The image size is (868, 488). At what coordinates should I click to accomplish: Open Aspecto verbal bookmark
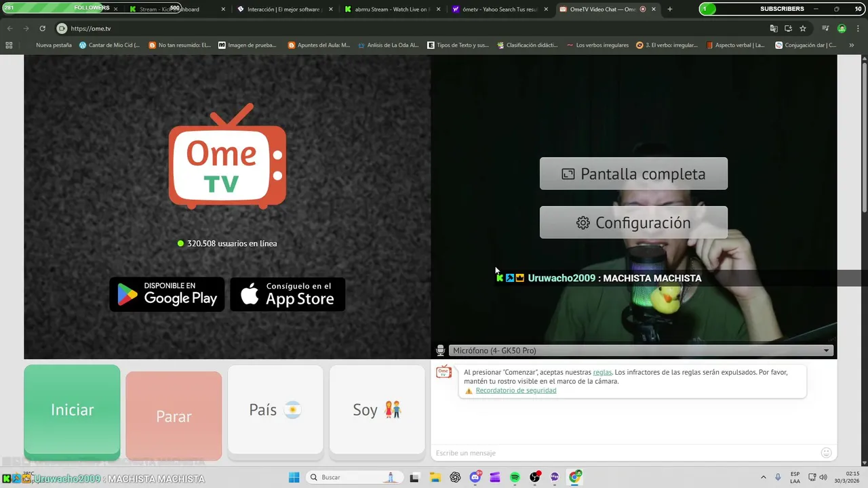pos(735,45)
